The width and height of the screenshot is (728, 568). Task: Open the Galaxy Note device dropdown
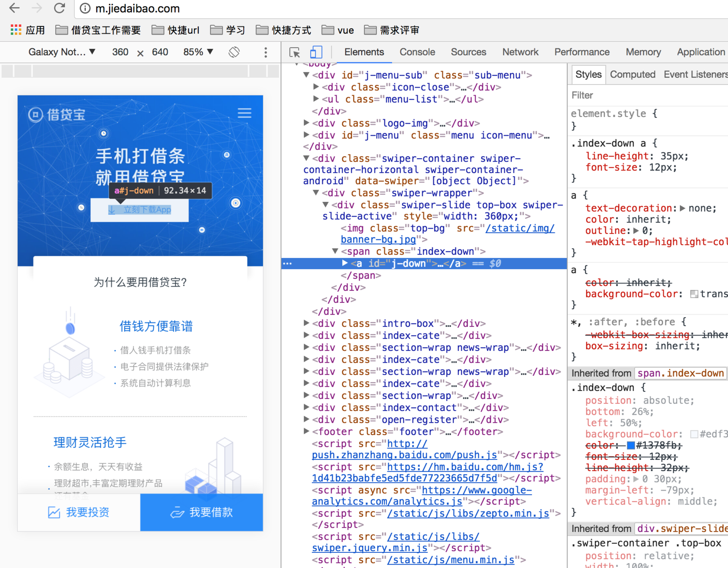[x=61, y=52]
